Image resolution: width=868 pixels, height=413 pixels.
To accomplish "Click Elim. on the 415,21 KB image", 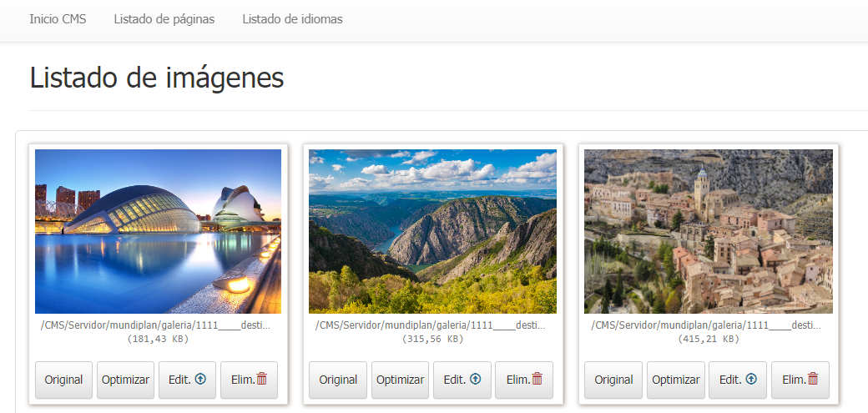I will [x=800, y=380].
